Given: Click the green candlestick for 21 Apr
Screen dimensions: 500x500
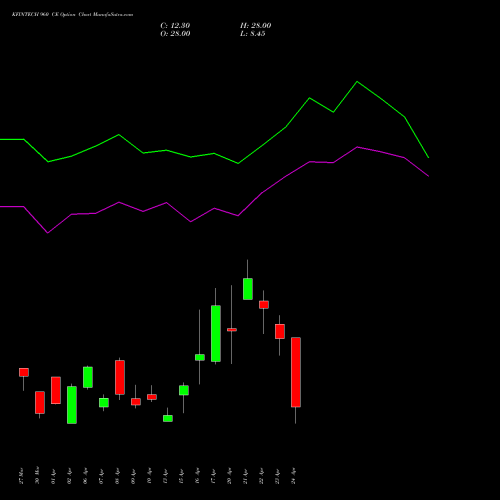Looking at the screenshot, I should [x=248, y=289].
